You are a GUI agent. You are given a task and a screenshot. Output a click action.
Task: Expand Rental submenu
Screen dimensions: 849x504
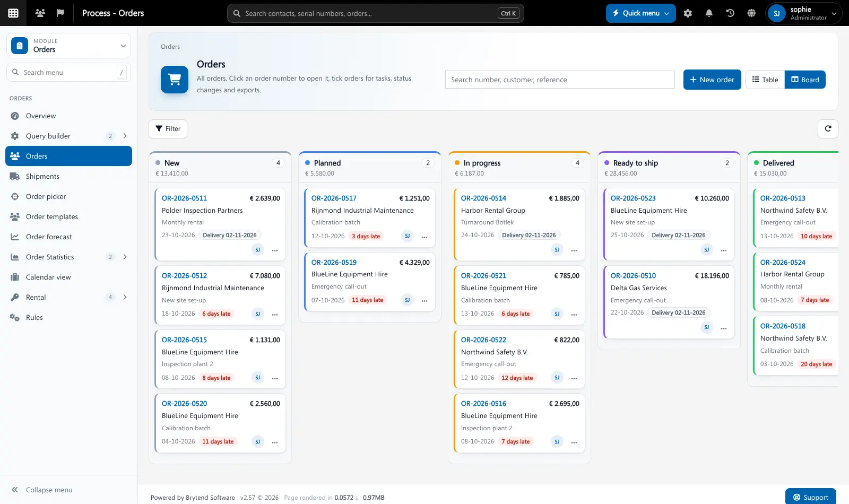click(x=125, y=297)
